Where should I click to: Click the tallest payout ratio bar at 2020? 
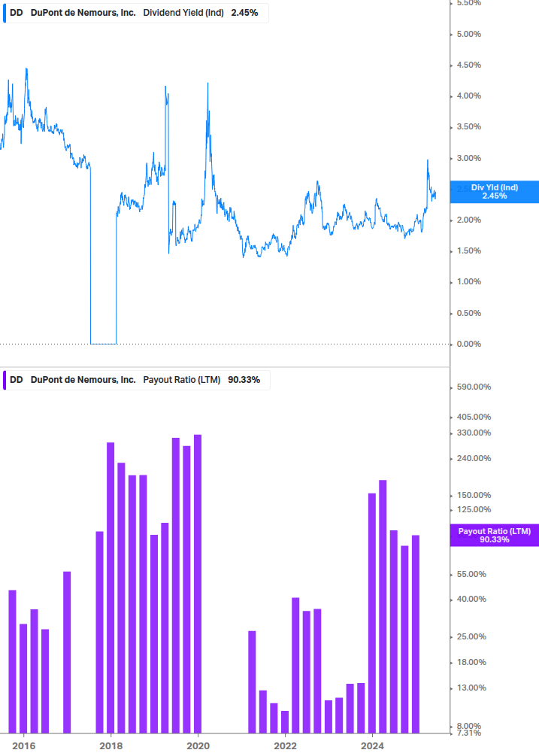tap(198, 584)
